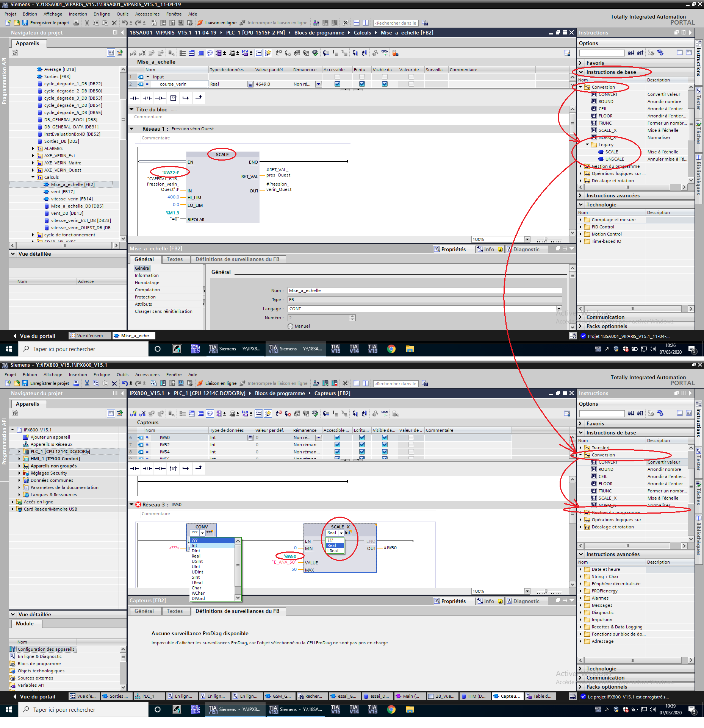
Task: Collapse the Calculs folder in project tree
Action: click(x=33, y=177)
